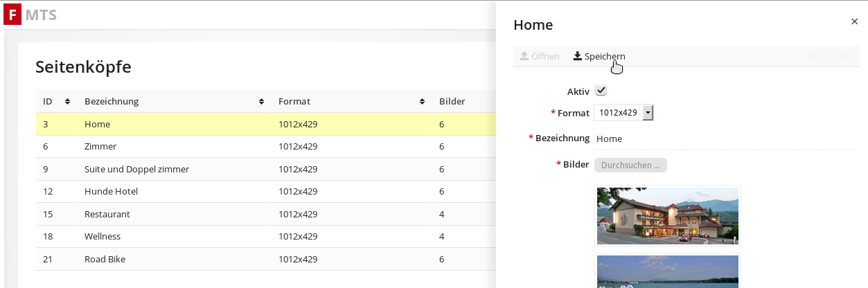Open the Road Bike row
The height and width of the screenshot is (288, 868).
click(105, 260)
